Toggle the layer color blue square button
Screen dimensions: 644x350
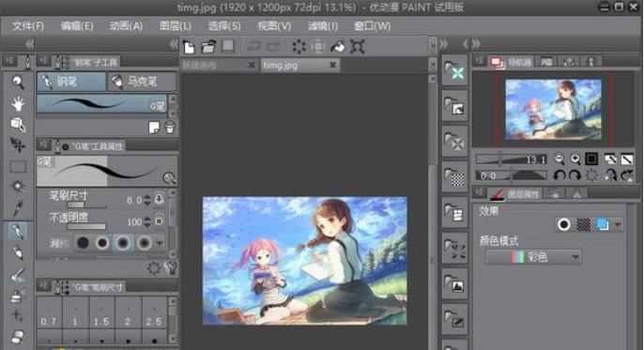pos(603,225)
